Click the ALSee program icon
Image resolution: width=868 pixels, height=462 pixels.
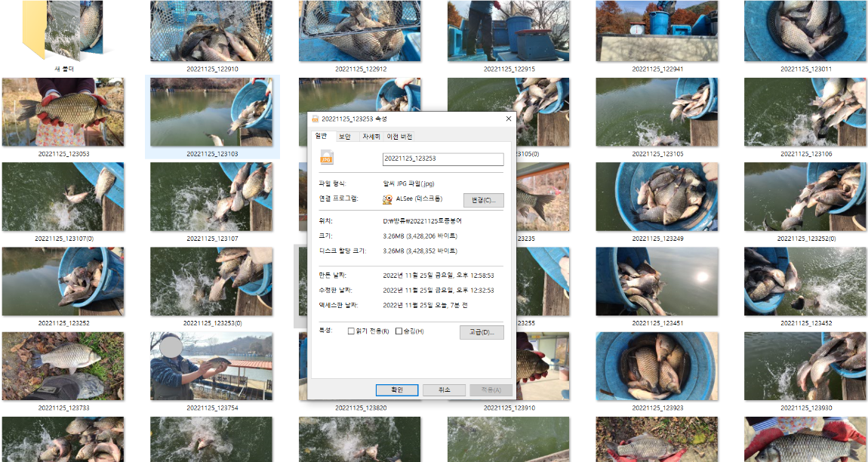click(387, 199)
